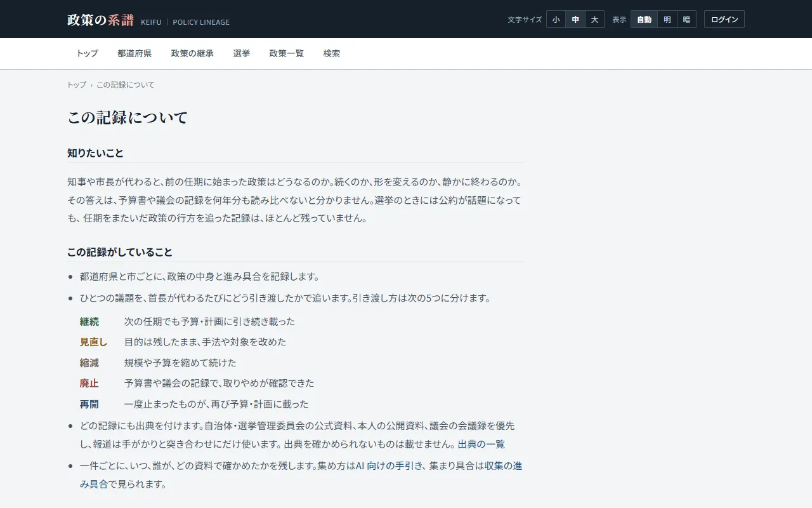Click the この記録がしていること section heading
The width and height of the screenshot is (812, 508).
tap(120, 252)
